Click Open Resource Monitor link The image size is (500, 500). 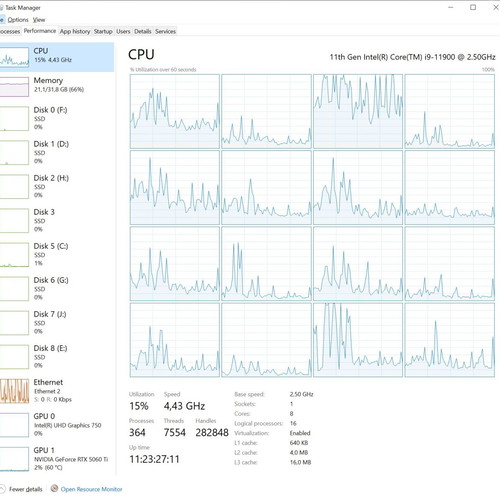91,489
